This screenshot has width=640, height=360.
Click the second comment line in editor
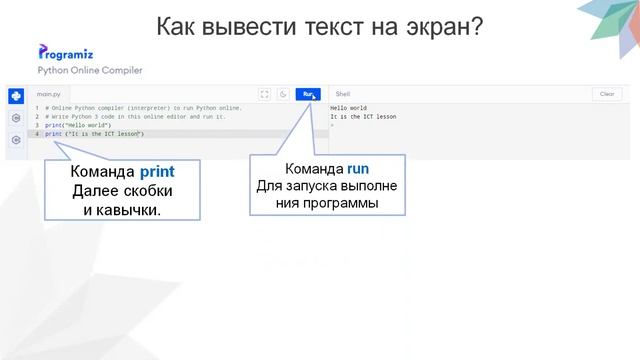coord(135,117)
